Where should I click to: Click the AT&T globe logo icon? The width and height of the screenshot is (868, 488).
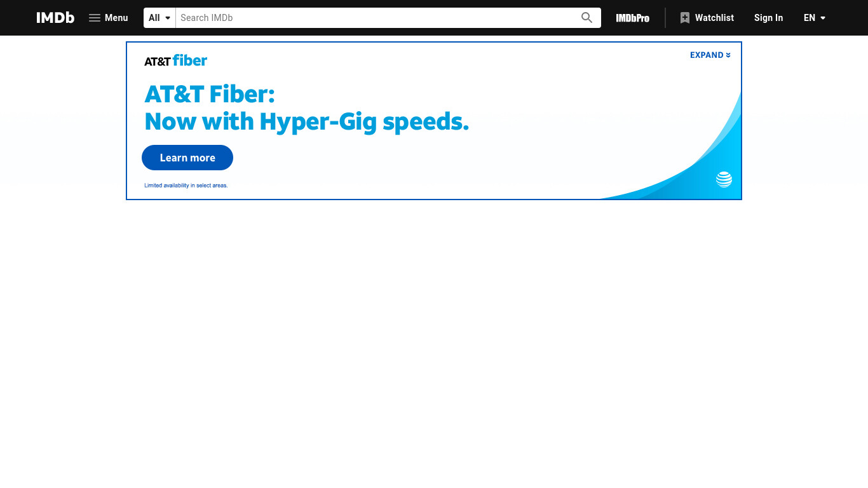[724, 179]
